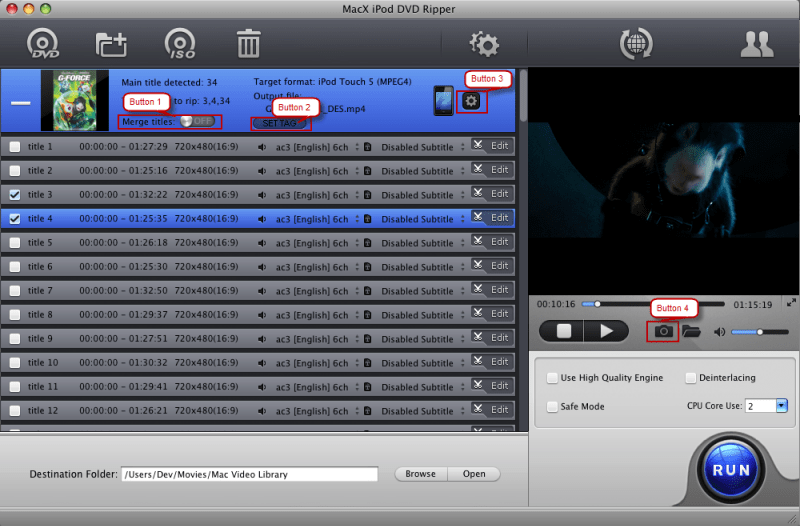Open subtitle selector for title 11
The height and width of the screenshot is (526, 800).
click(x=423, y=387)
